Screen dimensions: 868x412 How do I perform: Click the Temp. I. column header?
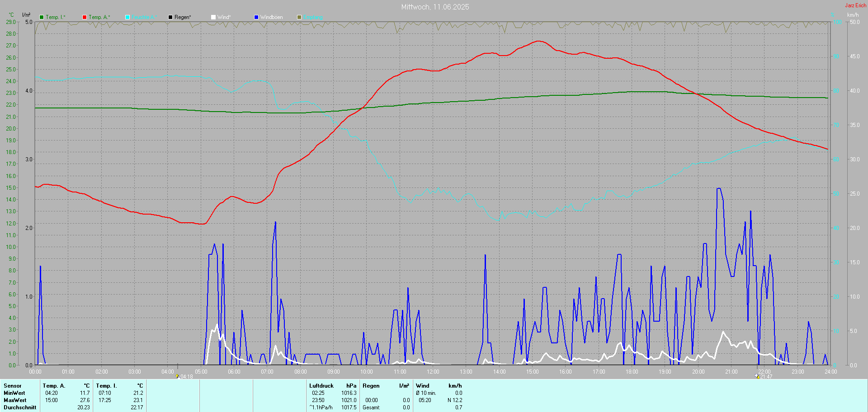pyautogui.click(x=107, y=386)
